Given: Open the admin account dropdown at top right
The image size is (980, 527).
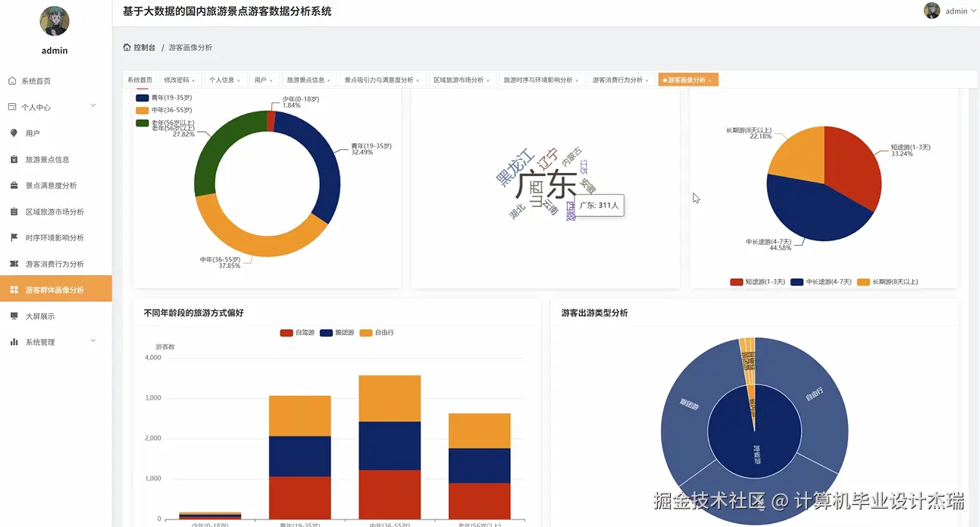Looking at the screenshot, I should click(957, 11).
